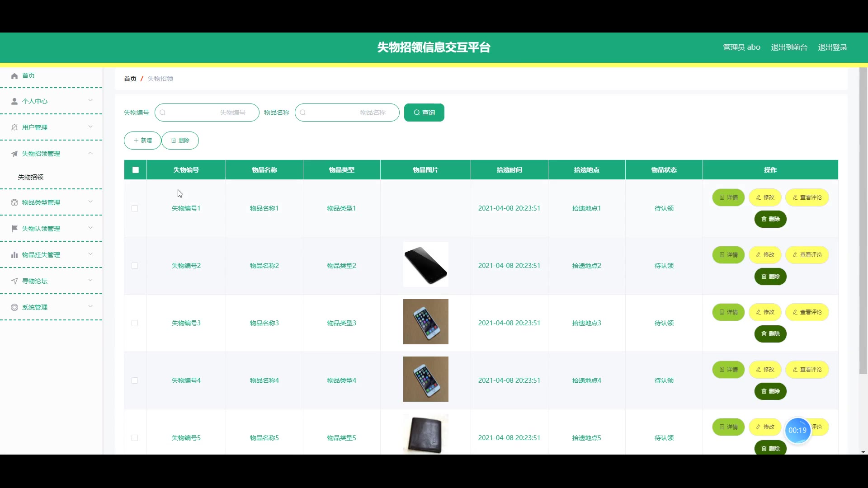Image resolution: width=868 pixels, height=488 pixels.
Task: Click the navigation arrow icon beside 寻物论坛
Action: [x=14, y=281]
